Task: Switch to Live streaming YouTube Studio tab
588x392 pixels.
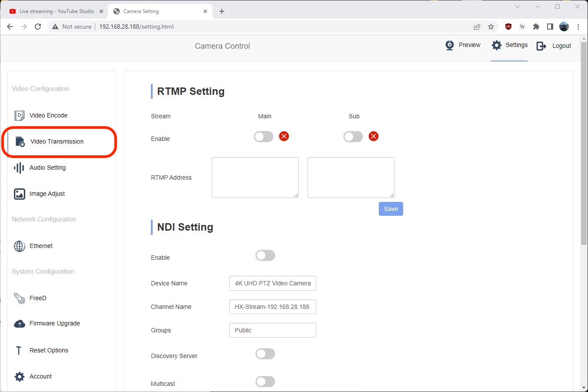Action: coord(57,11)
